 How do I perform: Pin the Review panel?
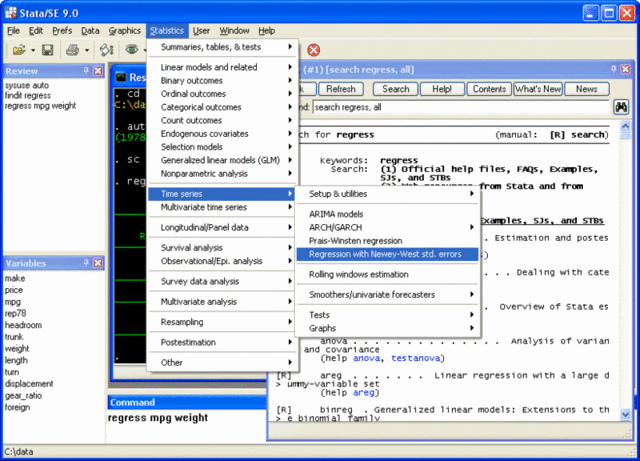(86, 70)
